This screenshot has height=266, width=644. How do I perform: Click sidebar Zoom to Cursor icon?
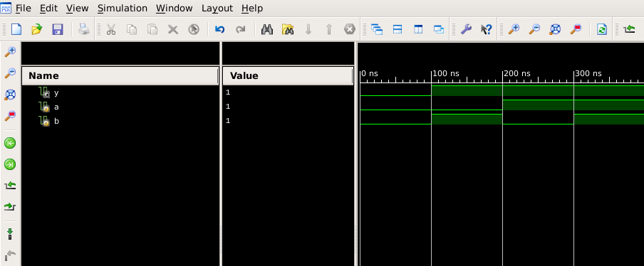click(x=10, y=116)
